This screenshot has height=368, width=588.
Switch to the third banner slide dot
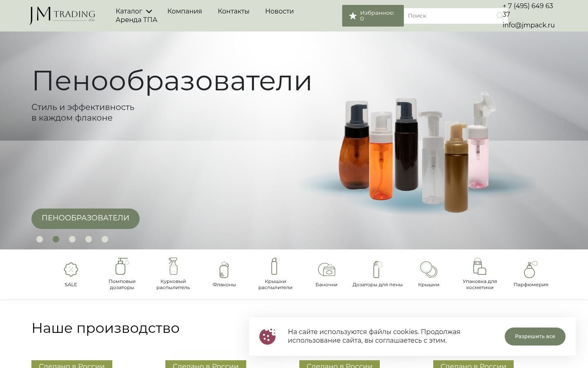(x=72, y=239)
